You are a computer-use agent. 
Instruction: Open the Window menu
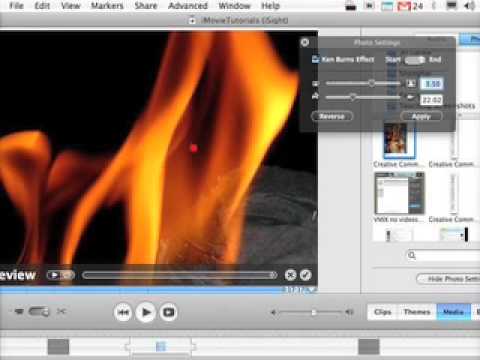(234, 6)
